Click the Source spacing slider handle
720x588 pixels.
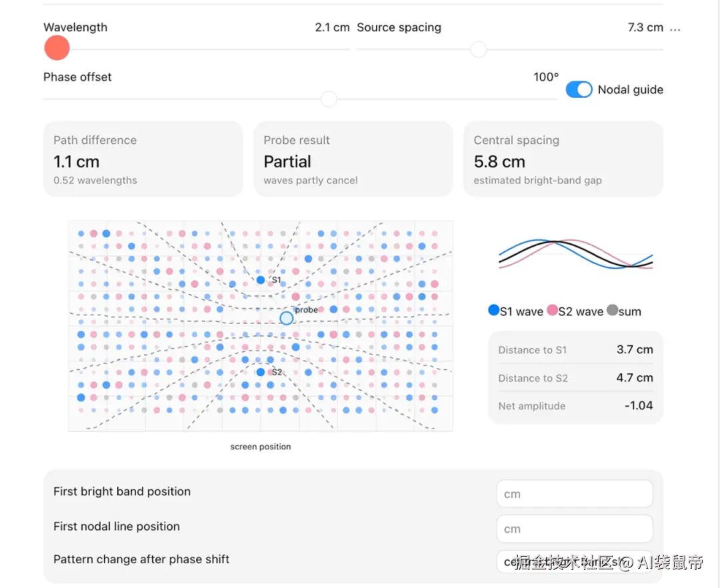[478, 49]
